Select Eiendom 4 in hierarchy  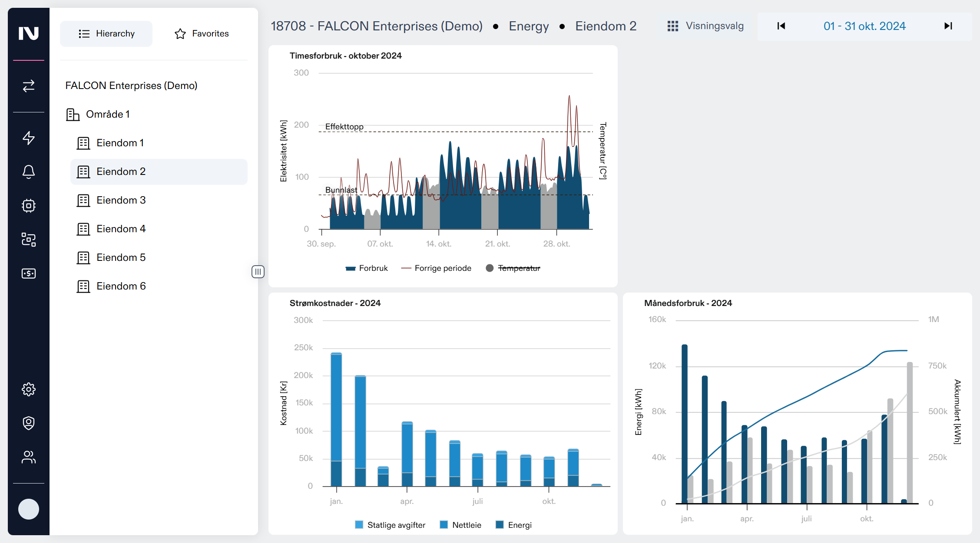121,229
